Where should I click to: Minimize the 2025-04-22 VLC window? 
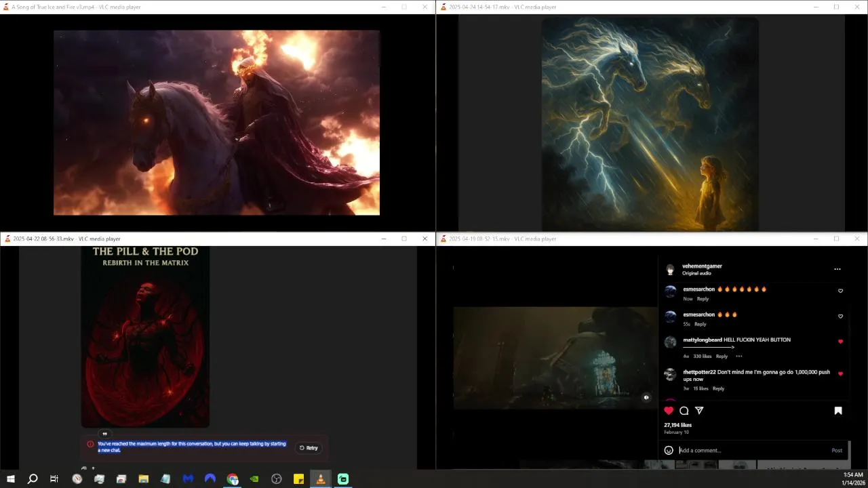(x=384, y=239)
